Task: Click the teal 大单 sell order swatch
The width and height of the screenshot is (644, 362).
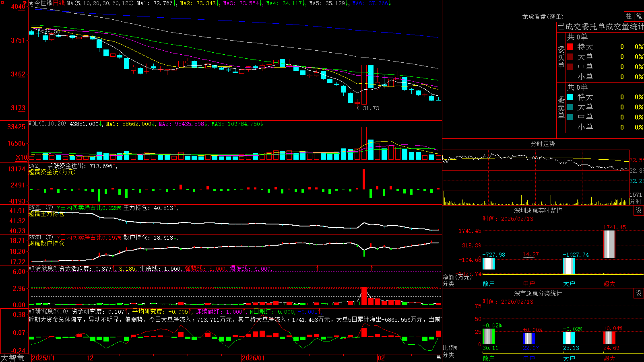Action: pos(570,107)
